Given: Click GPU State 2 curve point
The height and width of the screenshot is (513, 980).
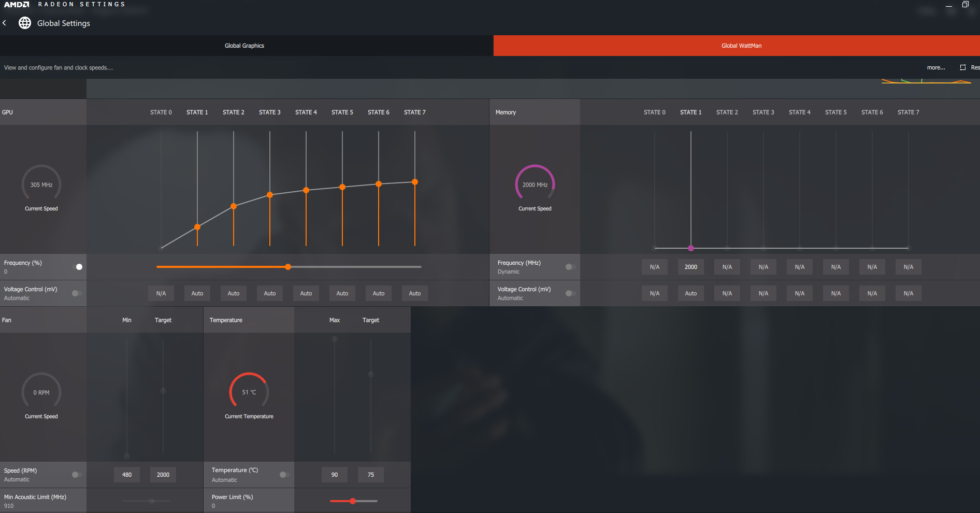Looking at the screenshot, I should click(x=234, y=206).
